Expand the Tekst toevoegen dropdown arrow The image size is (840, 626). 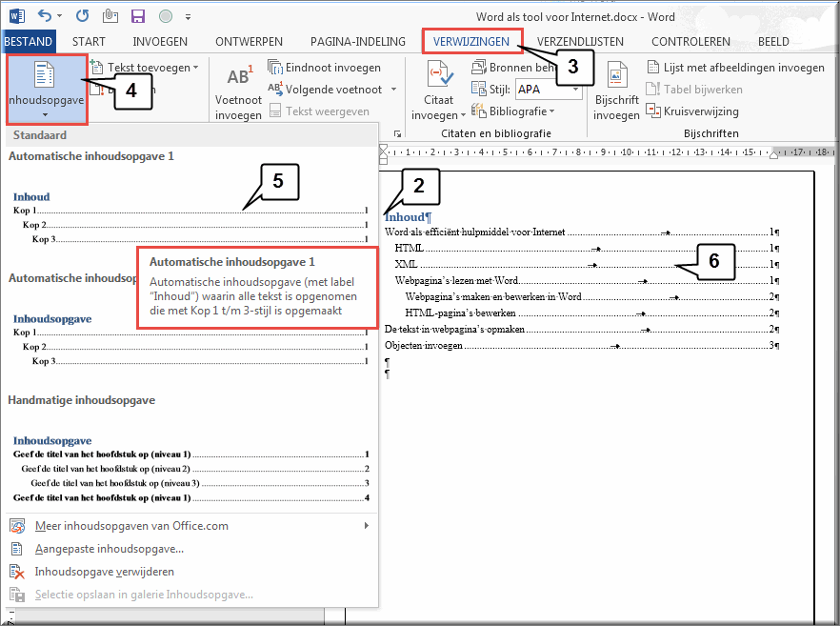point(195,68)
